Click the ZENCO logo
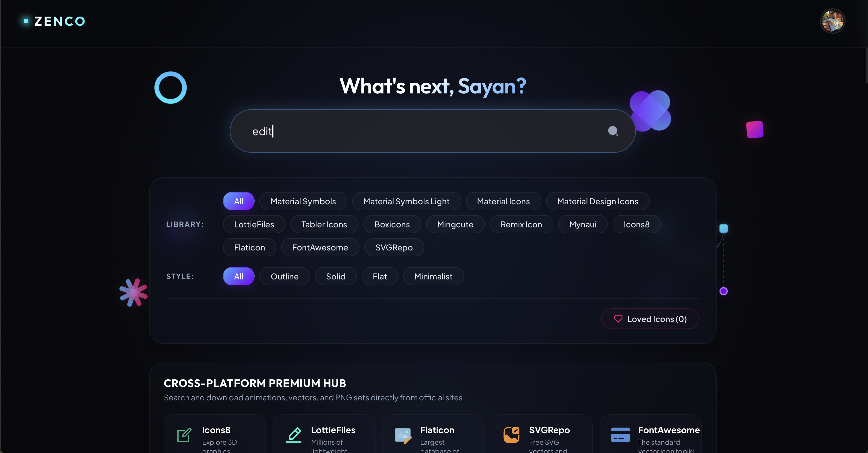 (54, 21)
